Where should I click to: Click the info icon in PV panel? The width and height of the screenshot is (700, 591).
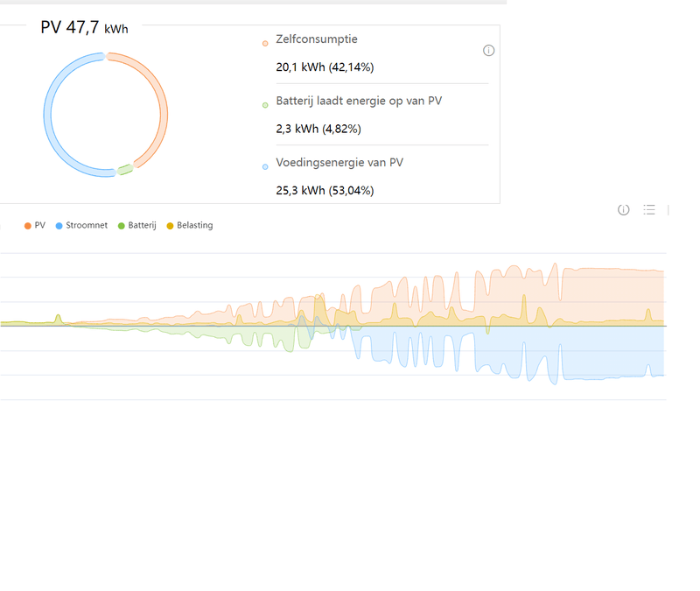489,51
